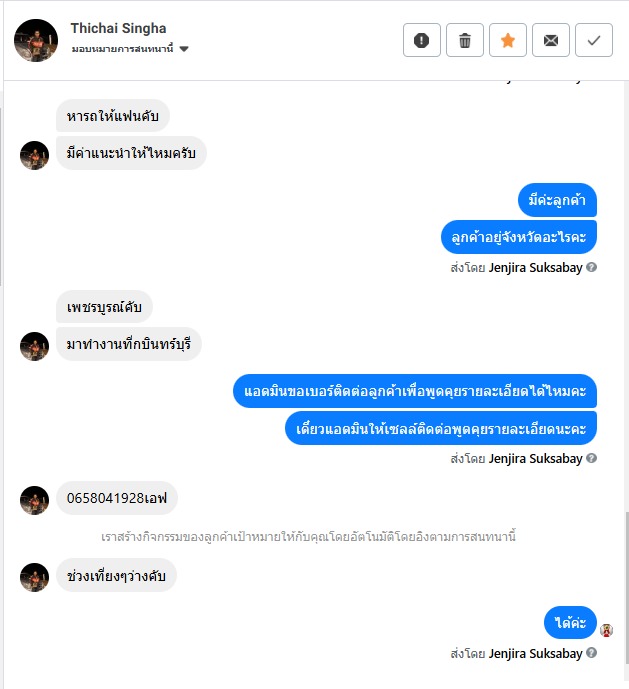
Task: Expand the assign conversation dropdown arrow
Action: click(184, 49)
